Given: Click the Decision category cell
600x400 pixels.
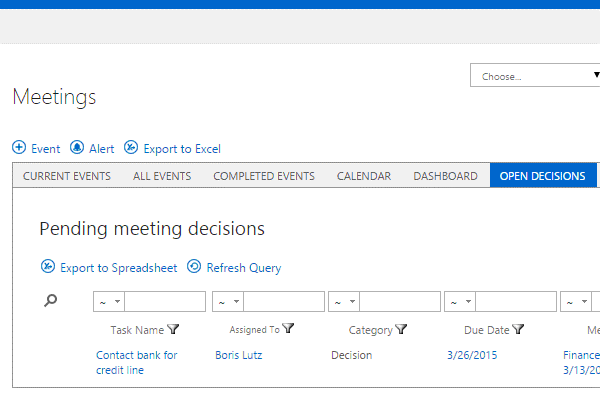Looking at the screenshot, I should 352,355.
